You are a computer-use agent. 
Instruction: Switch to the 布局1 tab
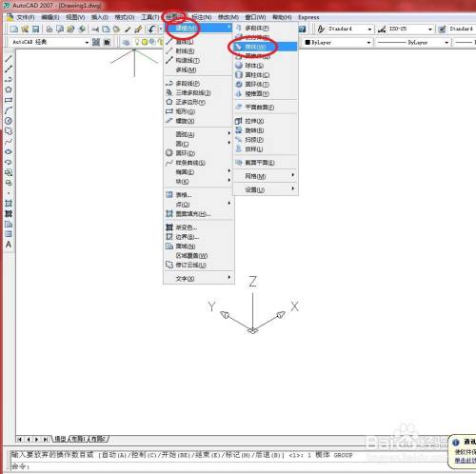click(x=78, y=439)
